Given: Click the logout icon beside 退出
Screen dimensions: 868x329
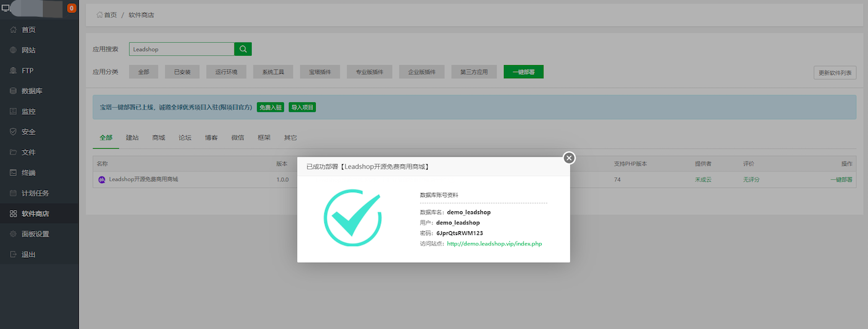Looking at the screenshot, I should coord(14,255).
